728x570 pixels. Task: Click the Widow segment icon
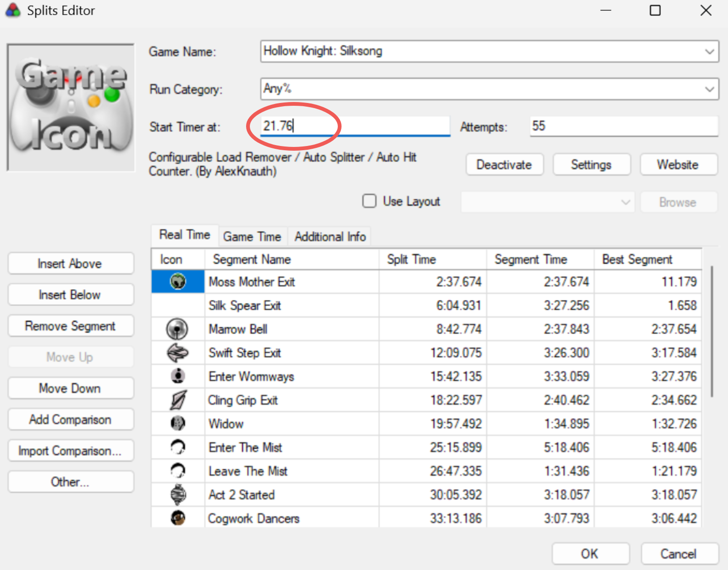178,424
